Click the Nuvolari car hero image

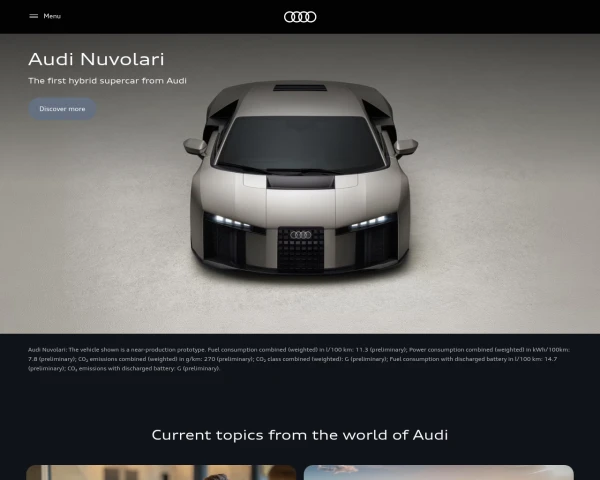point(300,183)
